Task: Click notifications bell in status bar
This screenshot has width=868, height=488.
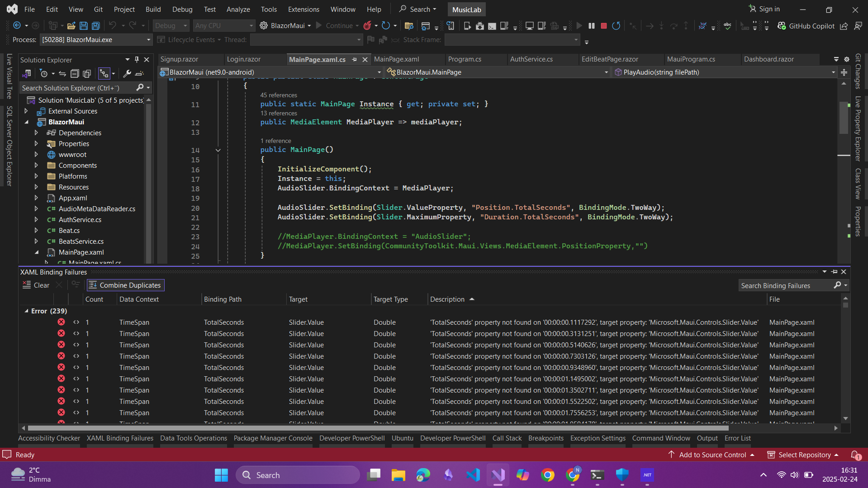Action: 855,455
